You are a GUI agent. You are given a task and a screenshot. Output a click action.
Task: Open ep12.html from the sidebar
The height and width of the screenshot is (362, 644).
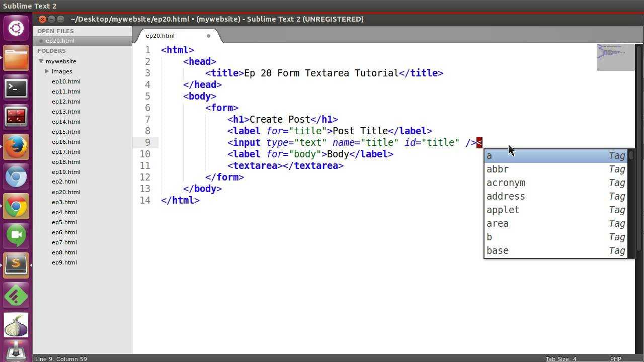[66, 102]
